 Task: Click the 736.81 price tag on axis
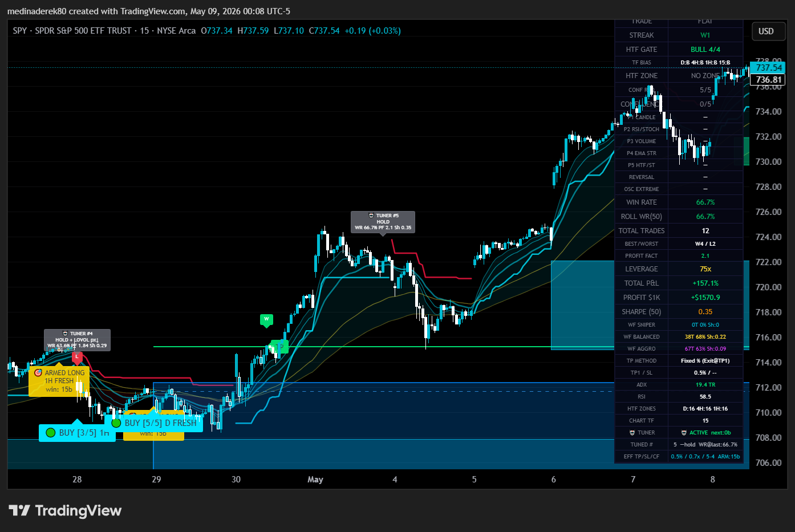pyautogui.click(x=768, y=80)
